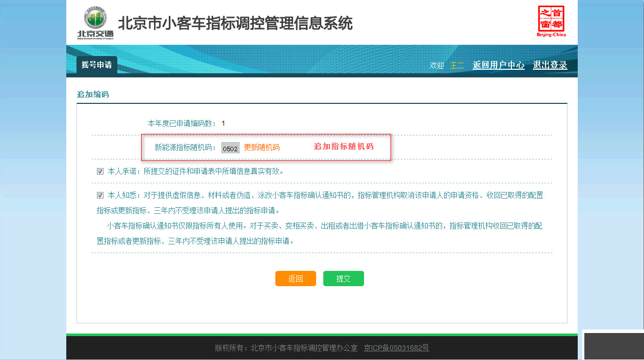
Task: Click the 北京市小客车指标调控管理信息系统 title text
Action: click(236, 22)
